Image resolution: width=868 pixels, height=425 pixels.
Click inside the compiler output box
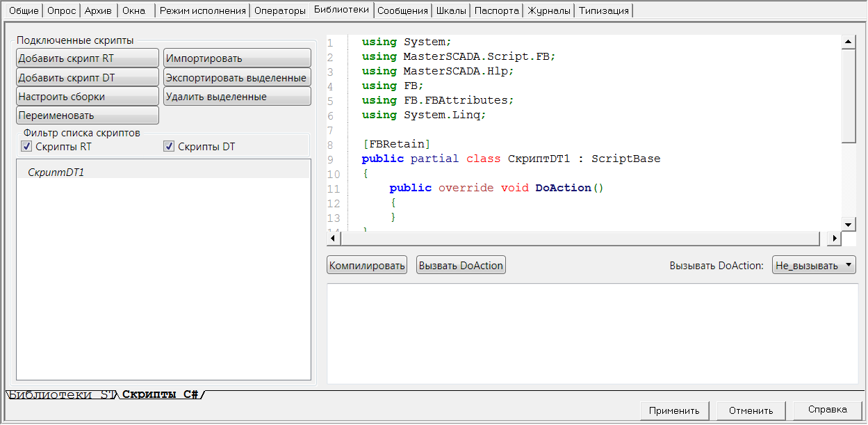click(x=593, y=333)
